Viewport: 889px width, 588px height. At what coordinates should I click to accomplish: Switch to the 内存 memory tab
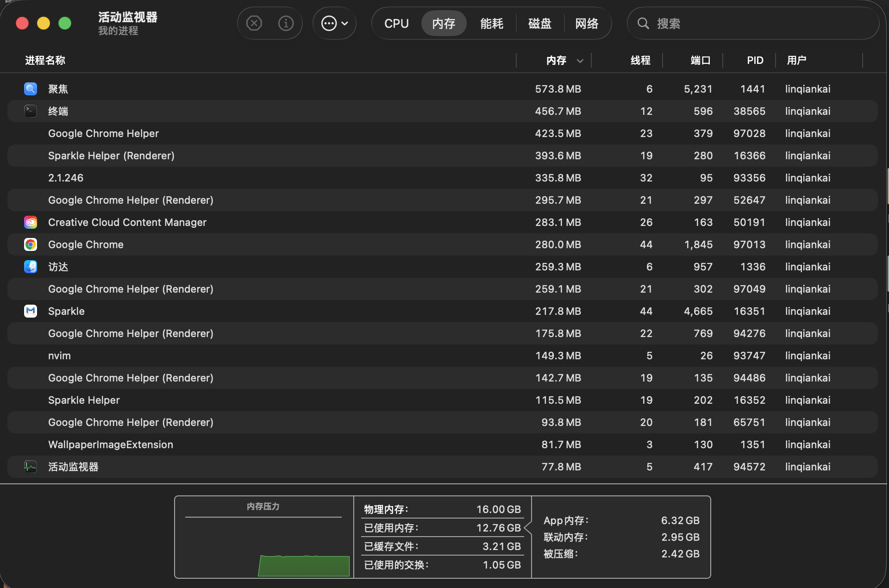[444, 23]
